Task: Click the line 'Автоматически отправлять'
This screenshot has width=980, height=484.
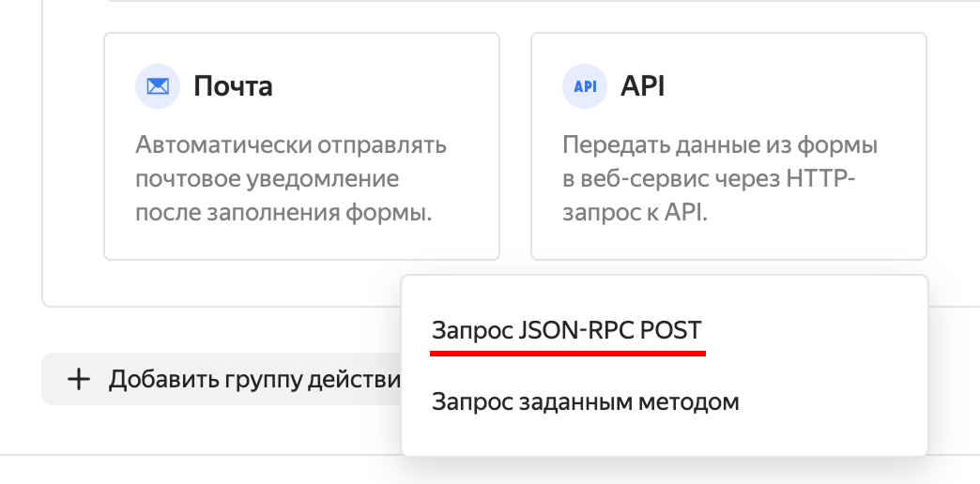Action: [x=291, y=145]
